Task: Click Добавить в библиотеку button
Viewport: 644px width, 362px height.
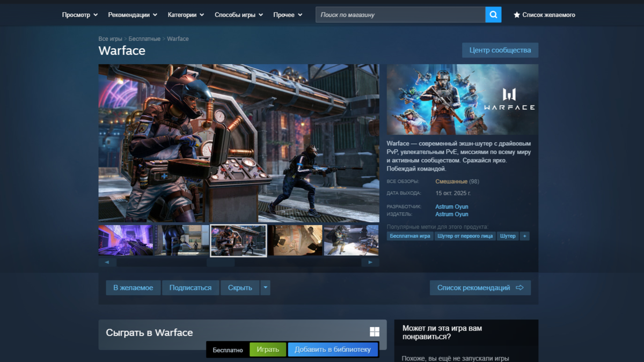Action: pyautogui.click(x=333, y=350)
